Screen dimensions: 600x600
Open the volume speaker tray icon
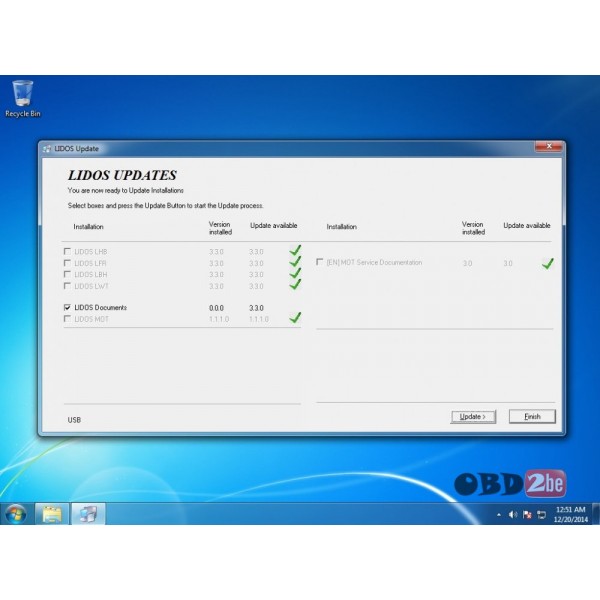tap(513, 515)
